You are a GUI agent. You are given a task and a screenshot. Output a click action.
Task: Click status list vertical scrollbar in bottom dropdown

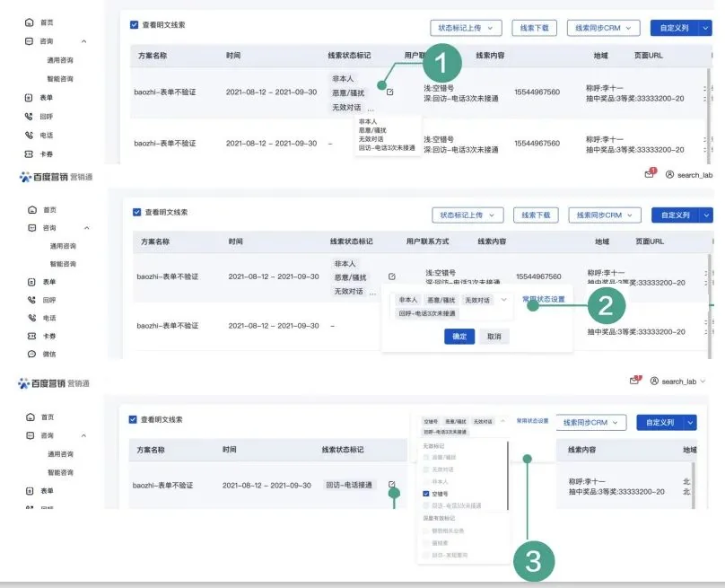508,476
